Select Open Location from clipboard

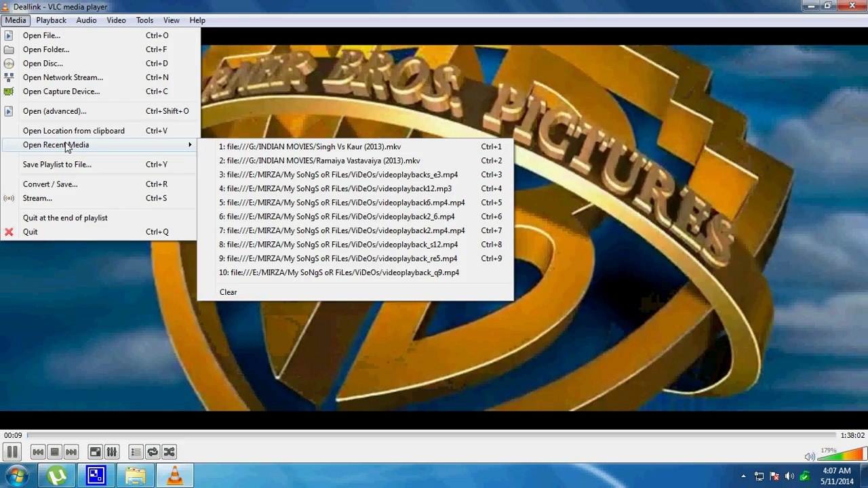(99, 131)
